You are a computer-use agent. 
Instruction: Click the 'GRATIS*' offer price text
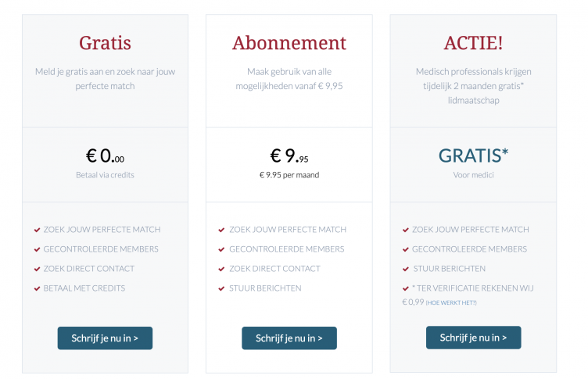pos(473,156)
